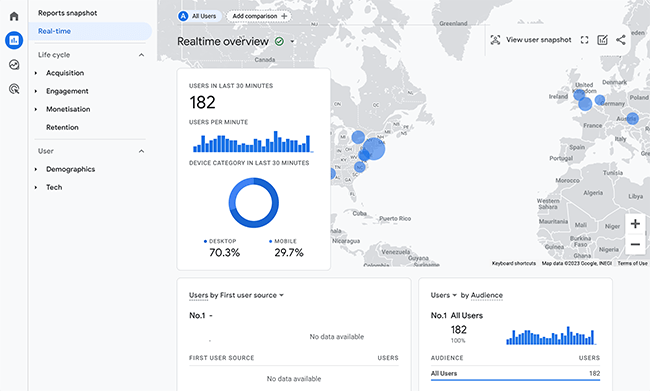Click the share report icon

coord(621,40)
